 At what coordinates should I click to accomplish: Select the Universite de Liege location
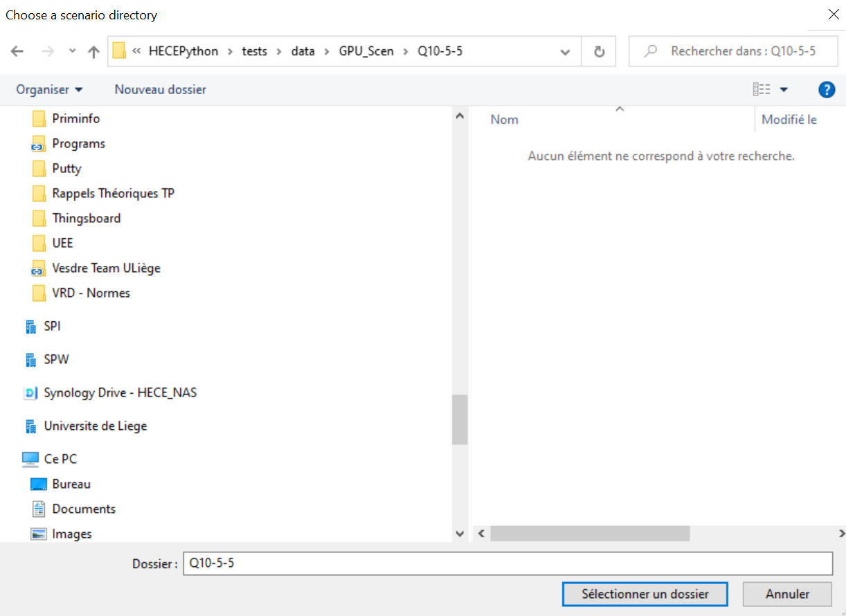95,426
